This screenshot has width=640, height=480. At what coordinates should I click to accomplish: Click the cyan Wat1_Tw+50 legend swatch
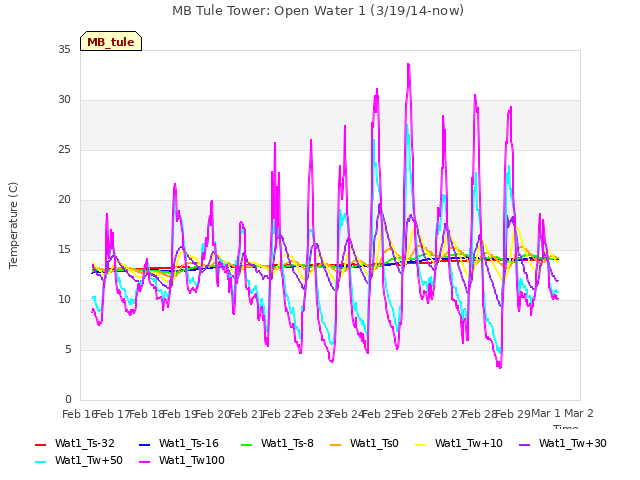pos(40,462)
